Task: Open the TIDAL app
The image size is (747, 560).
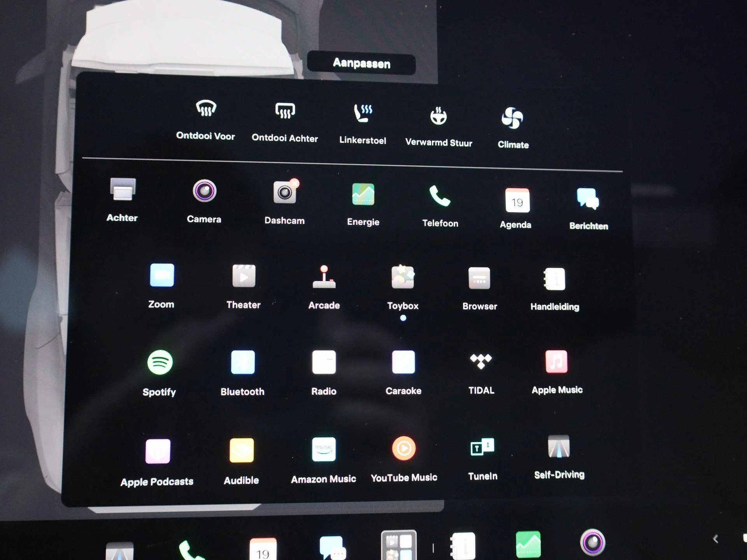Action: pos(481,373)
